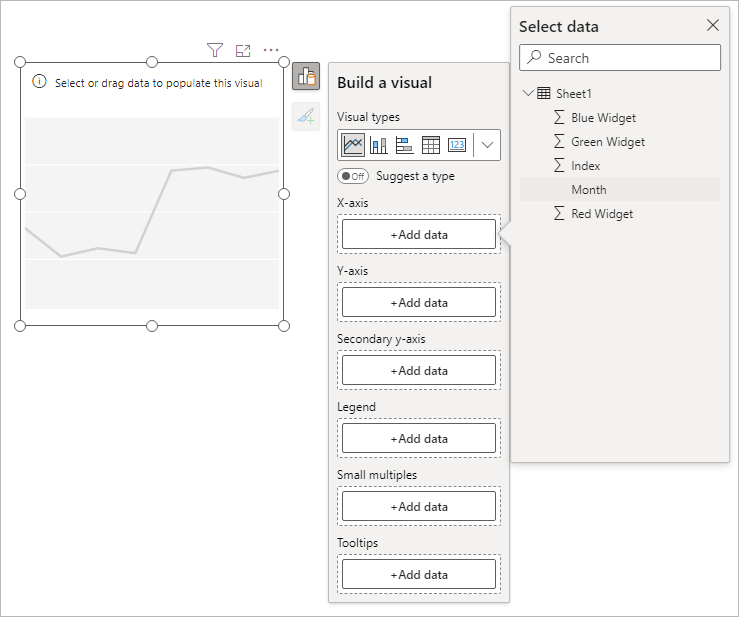Add data to the Secondary y-axis field
Viewport: 739px width, 617px height.
419,370
